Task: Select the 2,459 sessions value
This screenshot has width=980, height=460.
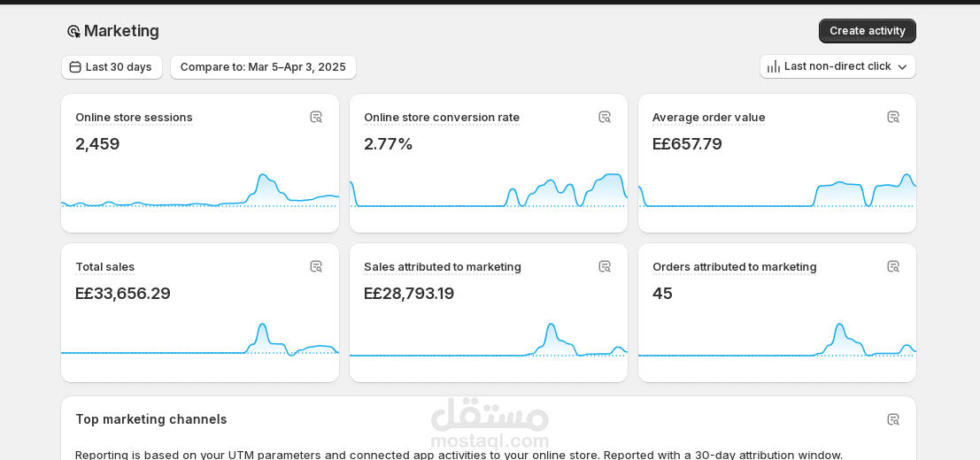Action: coord(97,144)
